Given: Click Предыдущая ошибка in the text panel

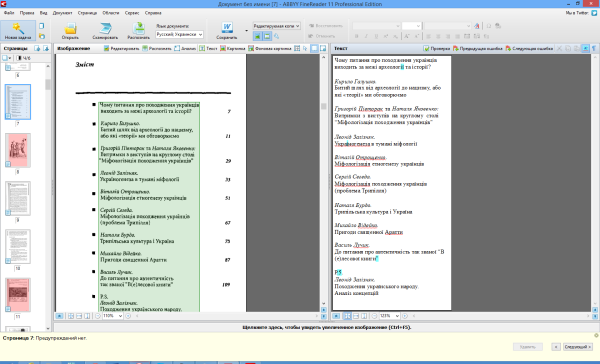Looking at the screenshot, I should coord(478,48).
